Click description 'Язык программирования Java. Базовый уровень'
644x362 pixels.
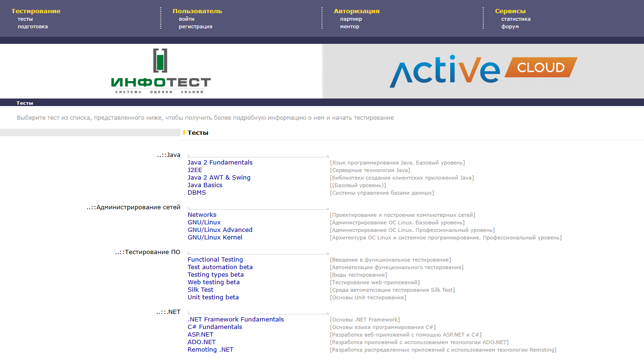[x=397, y=163]
